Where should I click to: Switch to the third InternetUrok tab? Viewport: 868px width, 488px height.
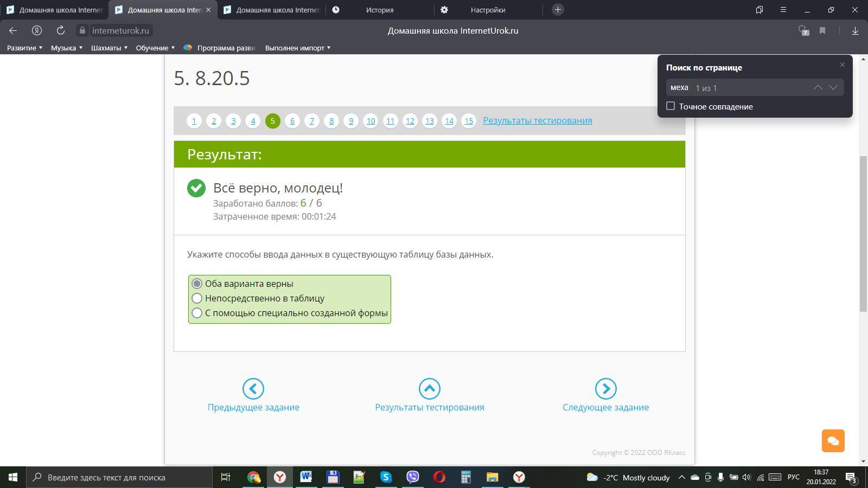pyautogui.click(x=271, y=10)
